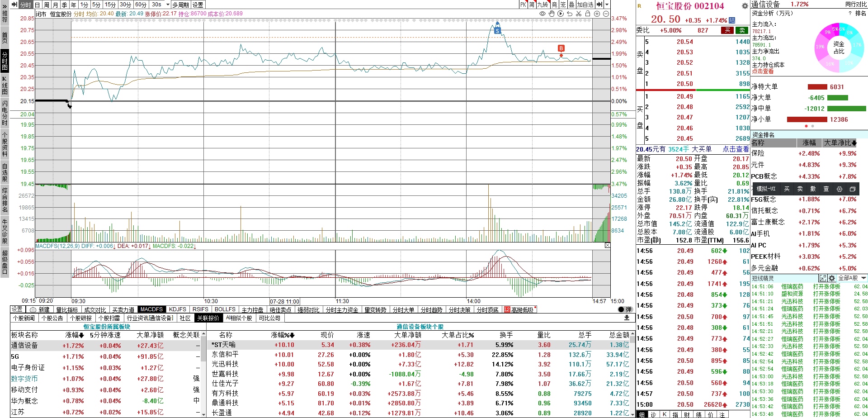This screenshot has width=868, height=418.
Task: Click 点击查看 link beside 大买单
Action: 736,149
